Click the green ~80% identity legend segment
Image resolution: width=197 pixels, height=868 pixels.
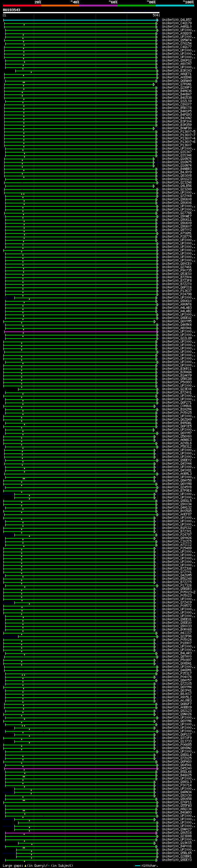[137, 6]
